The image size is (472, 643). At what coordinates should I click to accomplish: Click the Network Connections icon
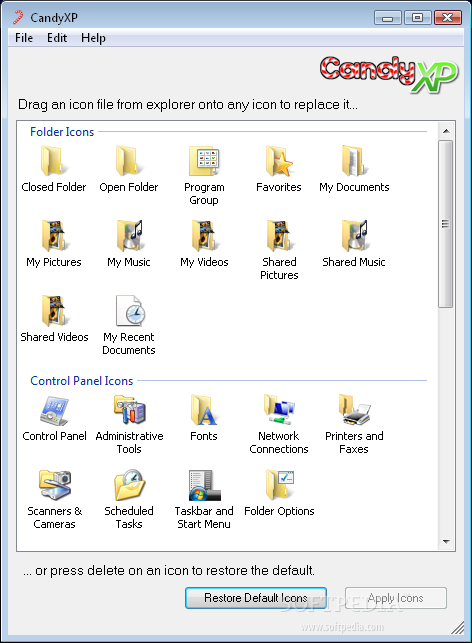[x=279, y=409]
